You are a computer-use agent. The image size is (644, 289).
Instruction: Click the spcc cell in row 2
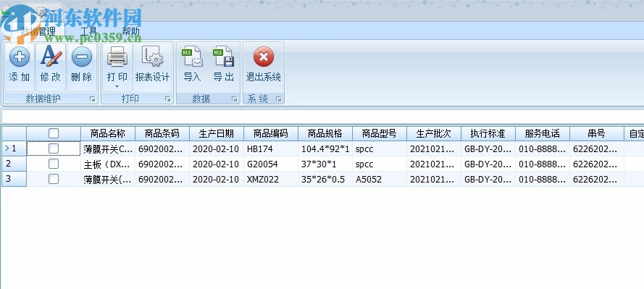(x=380, y=164)
